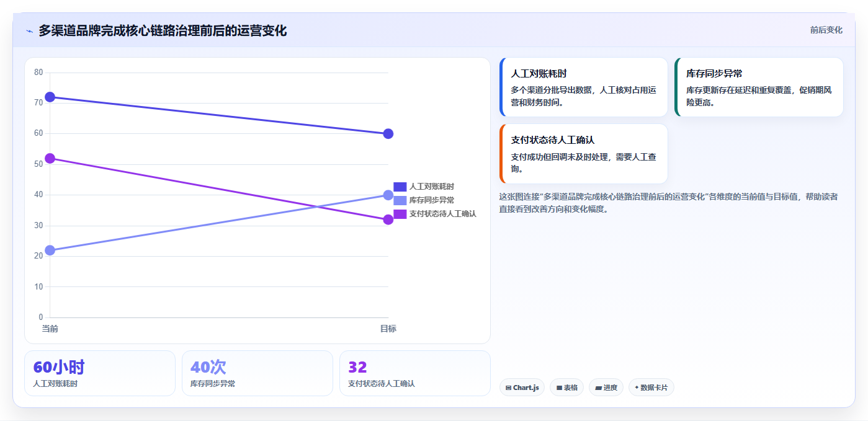Open the Chart.js chip
This screenshot has width=868, height=421.
click(x=522, y=388)
